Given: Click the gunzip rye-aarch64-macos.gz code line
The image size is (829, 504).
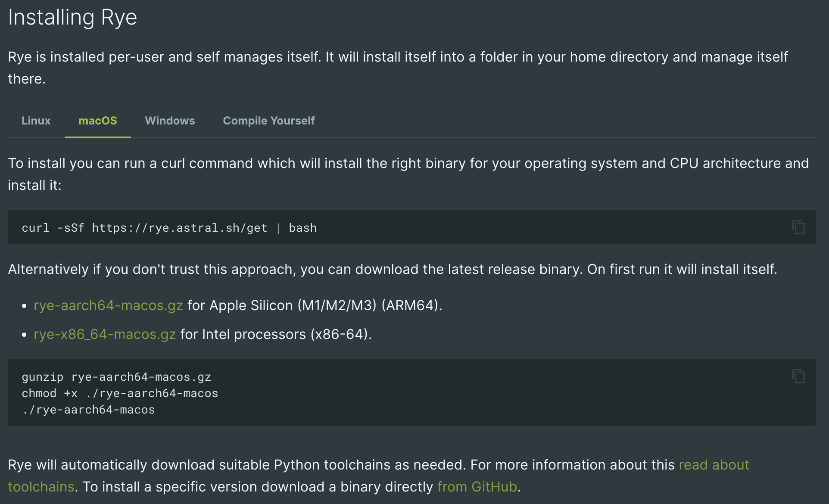Looking at the screenshot, I should (x=116, y=377).
